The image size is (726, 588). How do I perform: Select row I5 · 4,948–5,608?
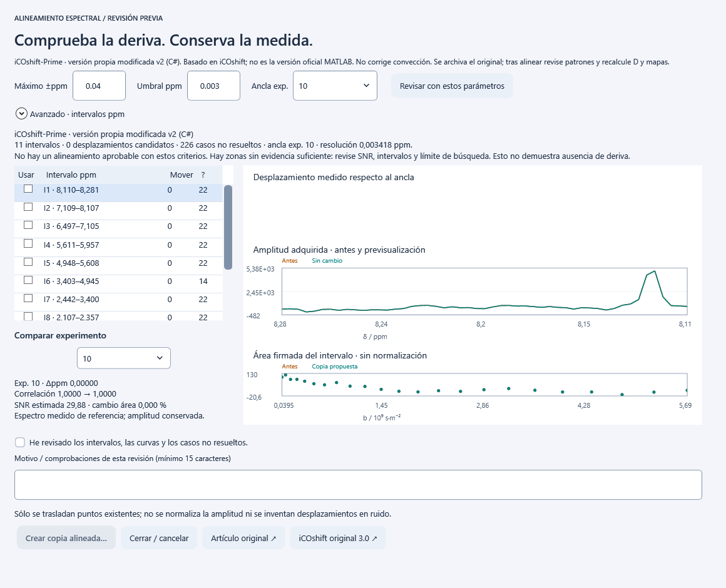118,266
